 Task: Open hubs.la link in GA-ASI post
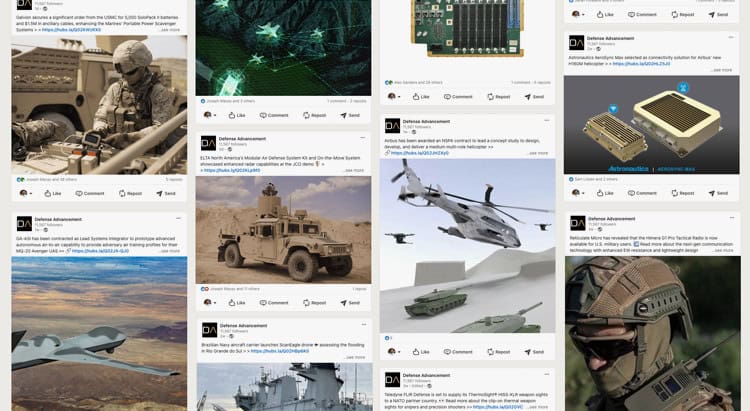coord(100,251)
